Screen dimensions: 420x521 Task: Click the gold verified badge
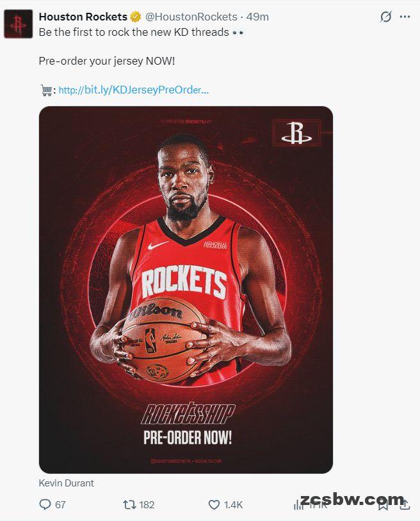(x=135, y=17)
